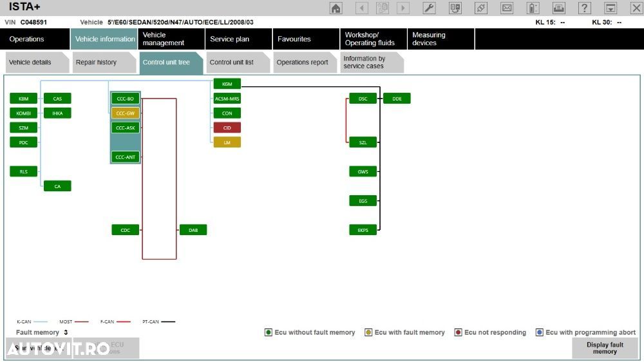The image size is (644, 362).
Task: Select the DDE control unit node
Action: pyautogui.click(x=397, y=99)
